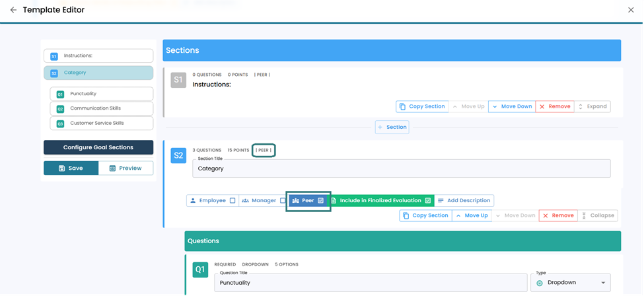
Task: Click the Q2 badge icon in sidebar
Action: (x=60, y=109)
